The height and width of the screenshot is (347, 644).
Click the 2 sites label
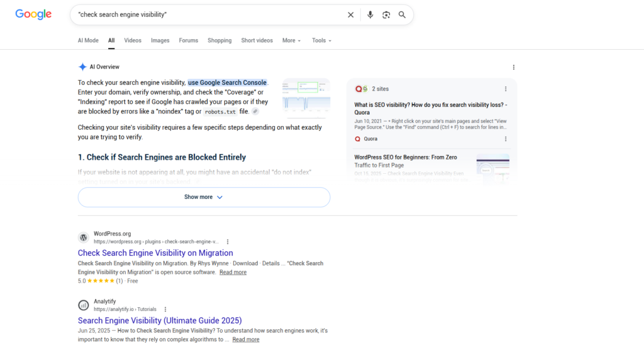[380, 89]
